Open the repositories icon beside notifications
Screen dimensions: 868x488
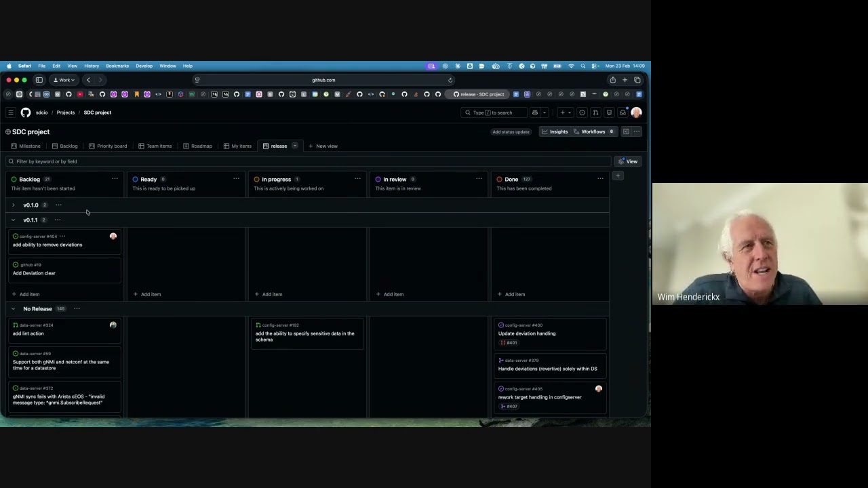(609, 113)
